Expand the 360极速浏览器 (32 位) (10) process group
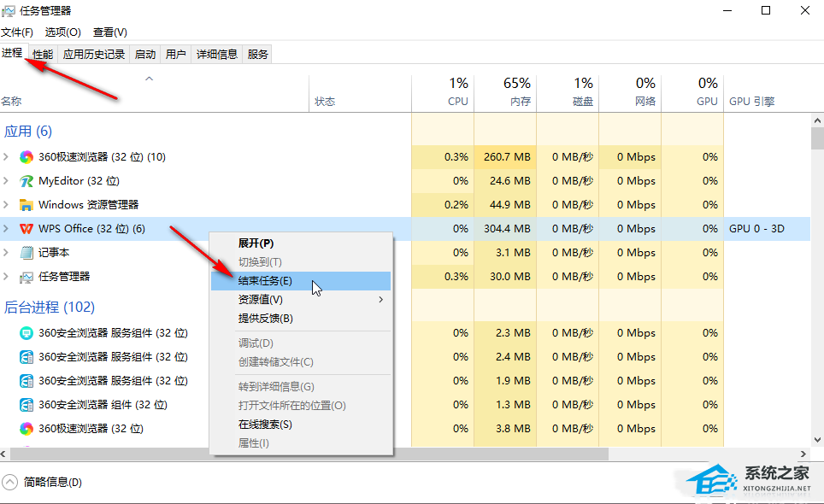This screenshot has width=824, height=504. coord(6,156)
